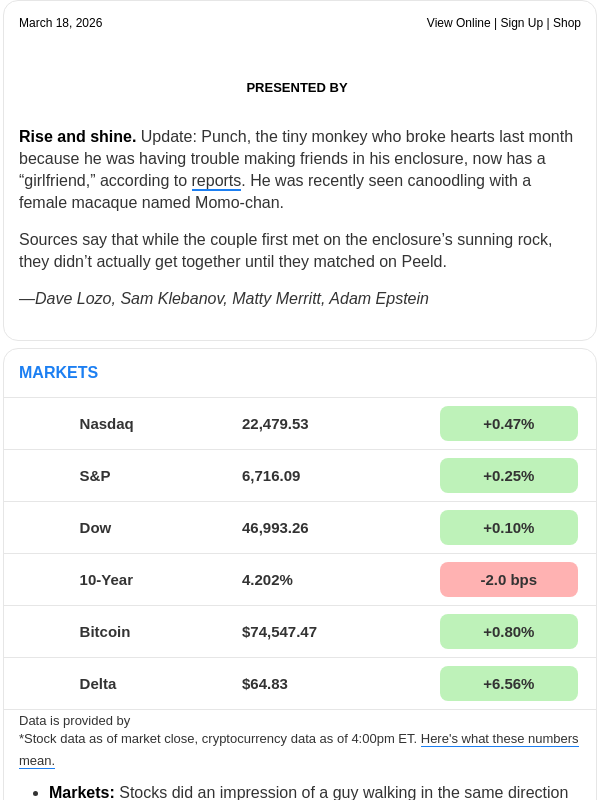Open "Here's what these numbers mean" link

click(x=499, y=739)
